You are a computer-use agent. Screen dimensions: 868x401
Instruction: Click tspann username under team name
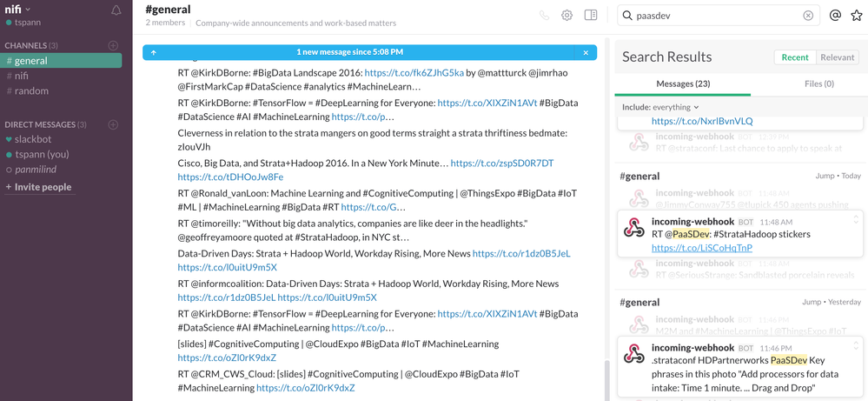(27, 23)
